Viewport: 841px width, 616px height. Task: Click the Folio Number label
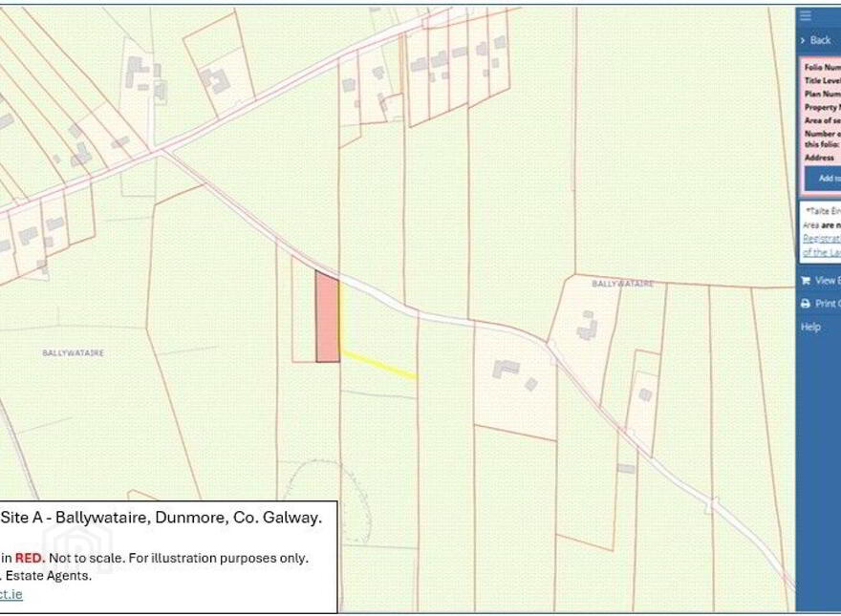coord(822,68)
